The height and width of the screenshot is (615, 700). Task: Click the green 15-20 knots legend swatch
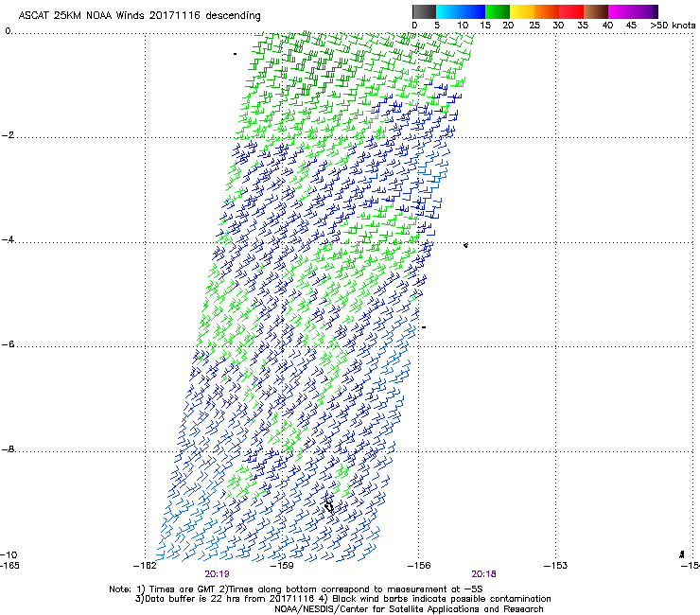[x=498, y=11]
